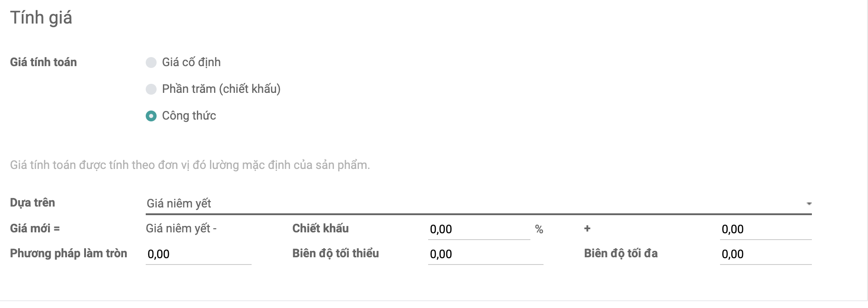Click the Chiết khấu percentage input field
Viewport: 868px width, 308px height.
[478, 229]
